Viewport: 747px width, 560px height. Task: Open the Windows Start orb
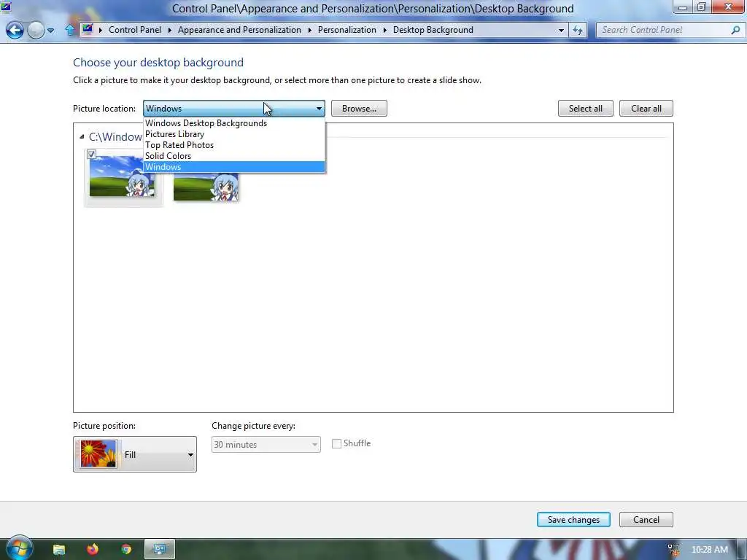(18, 548)
